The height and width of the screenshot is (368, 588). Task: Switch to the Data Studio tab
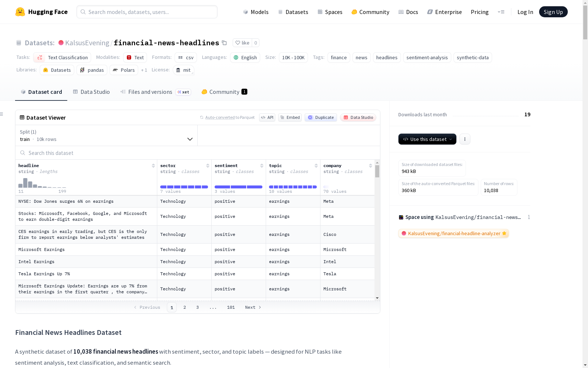[x=91, y=92]
